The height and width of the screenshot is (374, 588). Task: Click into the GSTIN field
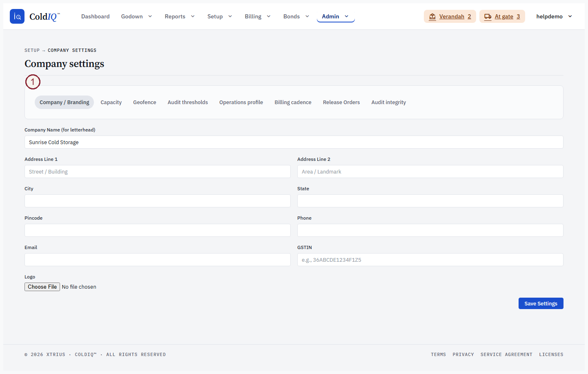click(430, 260)
